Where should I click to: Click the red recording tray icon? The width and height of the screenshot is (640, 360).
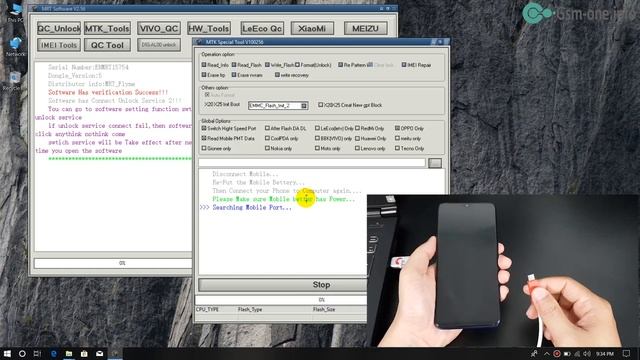click(x=556, y=353)
